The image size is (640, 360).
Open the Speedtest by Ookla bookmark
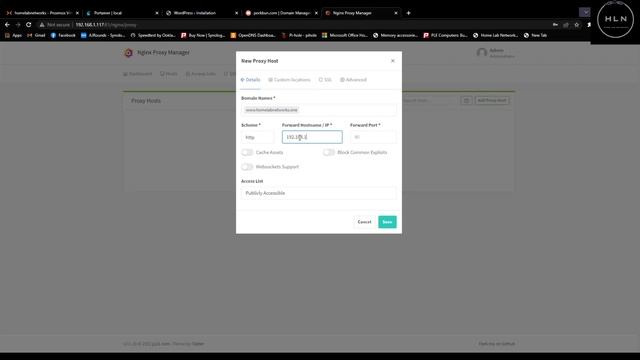(x=153, y=36)
